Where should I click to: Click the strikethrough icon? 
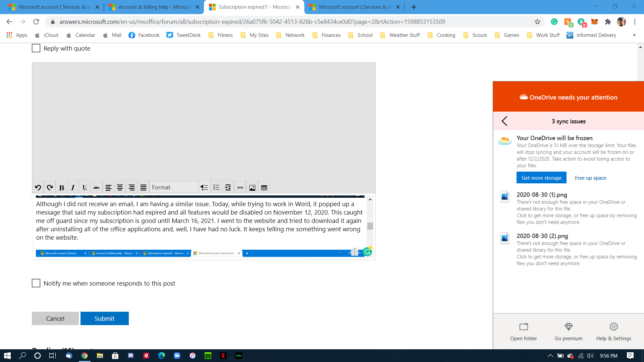coord(96,188)
